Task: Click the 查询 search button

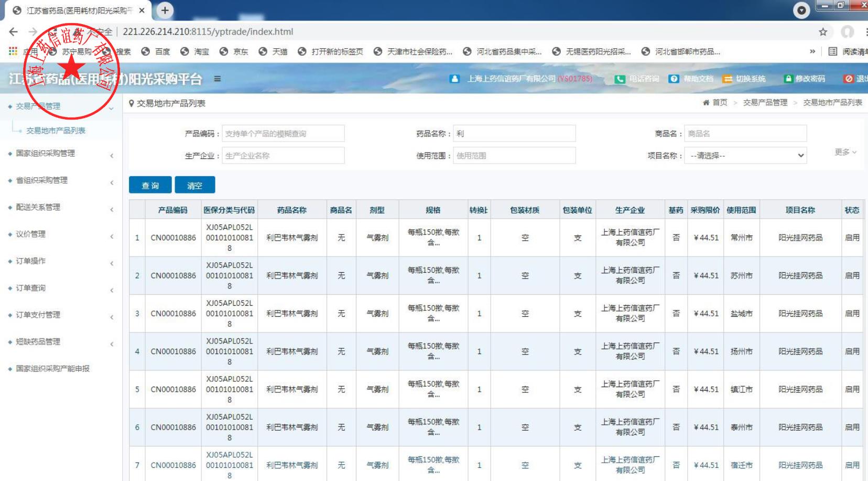Action: pyautogui.click(x=150, y=185)
